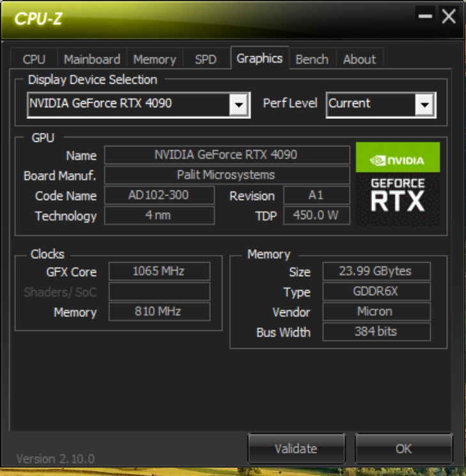
Task: Select the NVIDIA GeForce RTX 4090 combo box
Action: [x=139, y=105]
